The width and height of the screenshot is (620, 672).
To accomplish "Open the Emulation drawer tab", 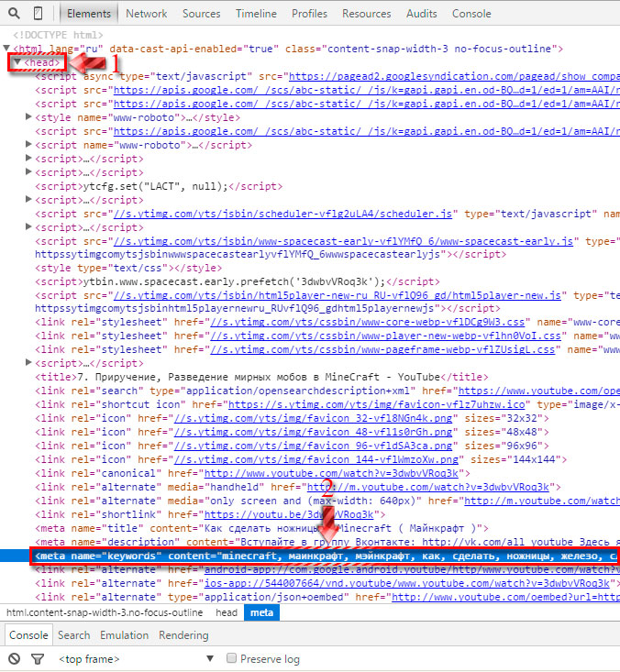I will pos(124,634).
